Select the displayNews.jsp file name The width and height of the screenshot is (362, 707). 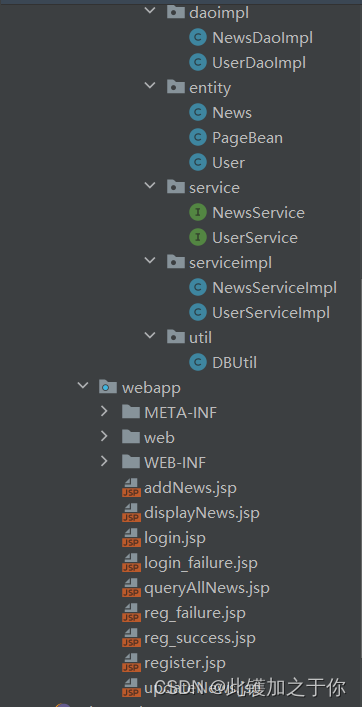point(202,513)
